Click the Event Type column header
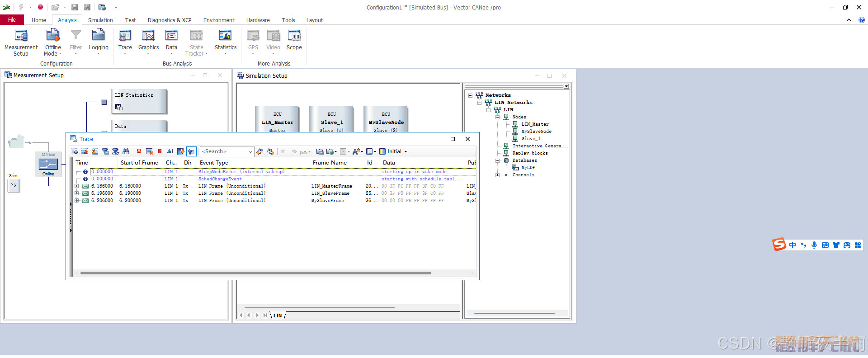The height and width of the screenshot is (358, 868). tap(253, 163)
